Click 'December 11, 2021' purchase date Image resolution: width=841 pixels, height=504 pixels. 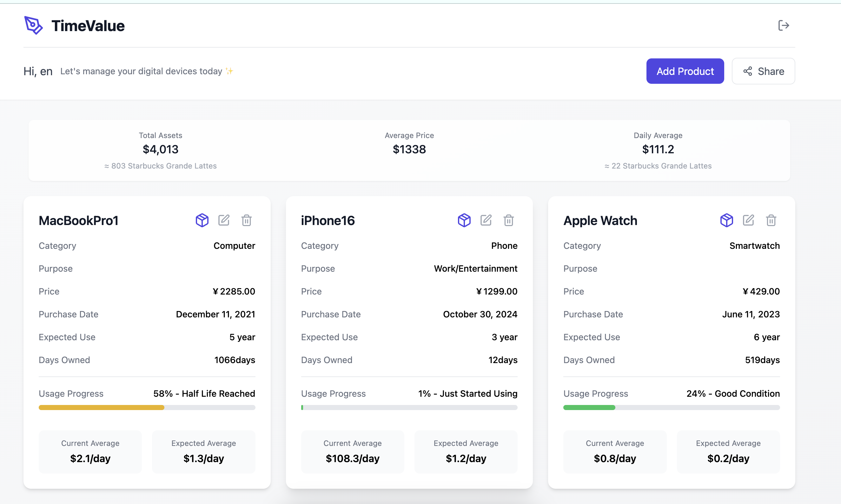click(215, 315)
